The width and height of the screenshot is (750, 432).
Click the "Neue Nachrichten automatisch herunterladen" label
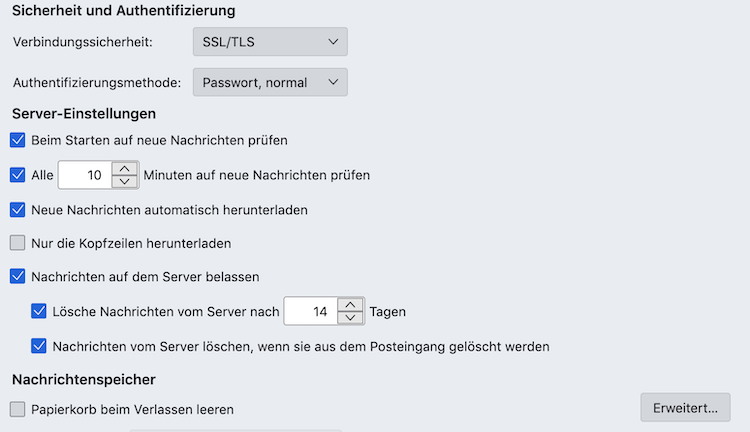point(169,210)
